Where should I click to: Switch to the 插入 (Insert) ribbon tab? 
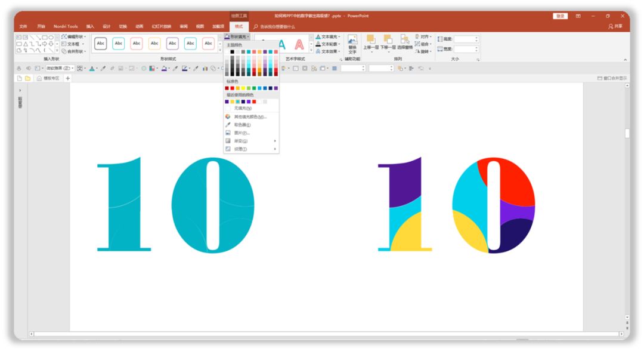pyautogui.click(x=90, y=26)
